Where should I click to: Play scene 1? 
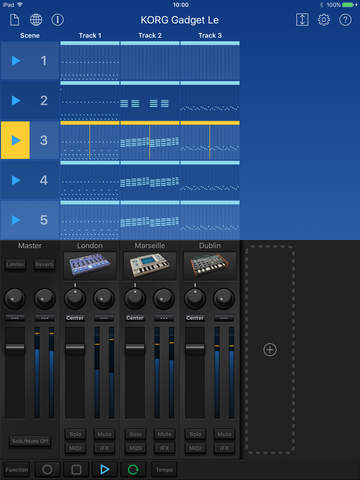(16, 61)
